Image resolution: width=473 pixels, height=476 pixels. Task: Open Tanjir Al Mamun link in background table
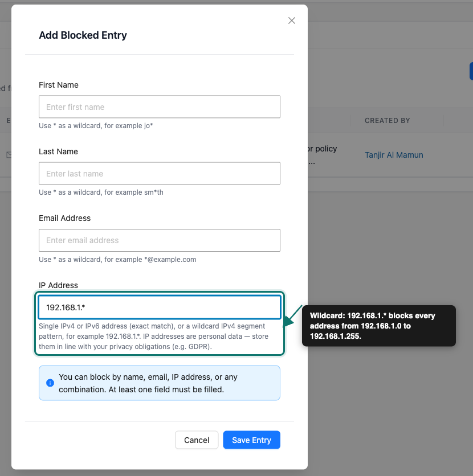pyautogui.click(x=394, y=155)
